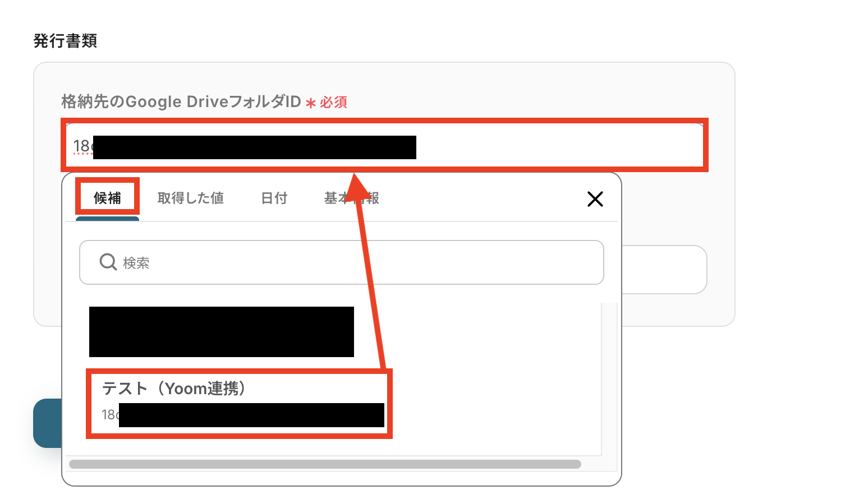Click the red asterisk icon beside 必須
The width and height of the screenshot is (850, 504).
click(x=310, y=103)
